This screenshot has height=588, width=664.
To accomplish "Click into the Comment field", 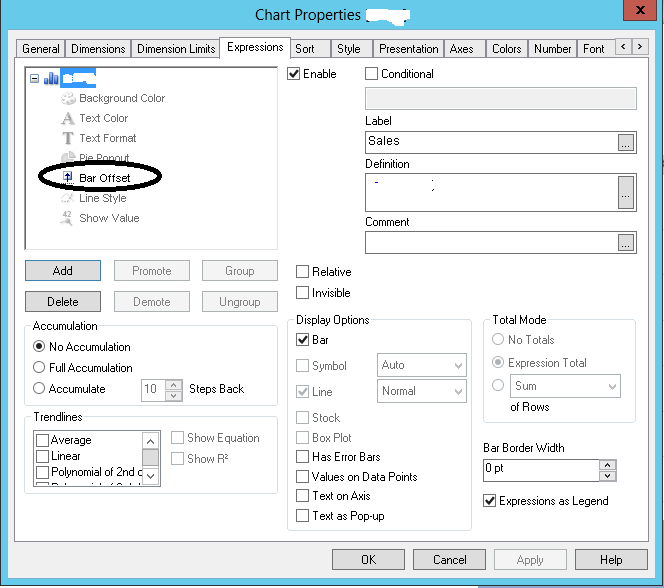I will point(491,243).
